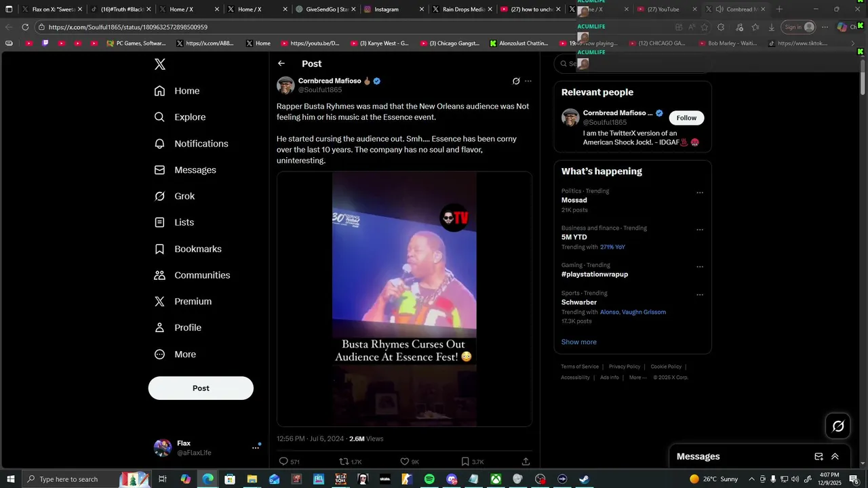Compose new message in Messages drawer
This screenshot has height=488, width=868.
click(x=818, y=457)
